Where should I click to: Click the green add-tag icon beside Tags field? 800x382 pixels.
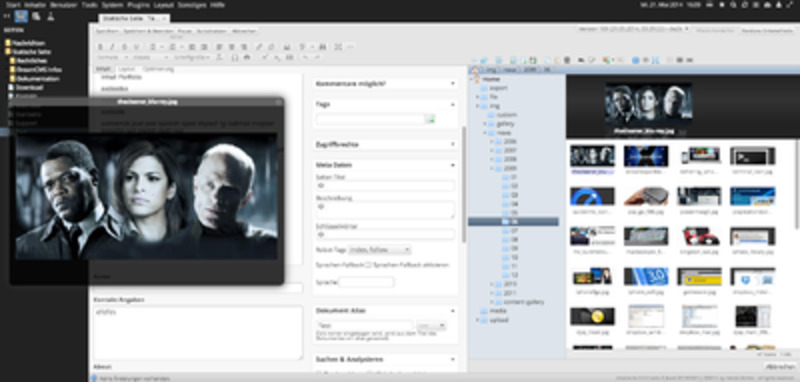pyautogui.click(x=431, y=119)
